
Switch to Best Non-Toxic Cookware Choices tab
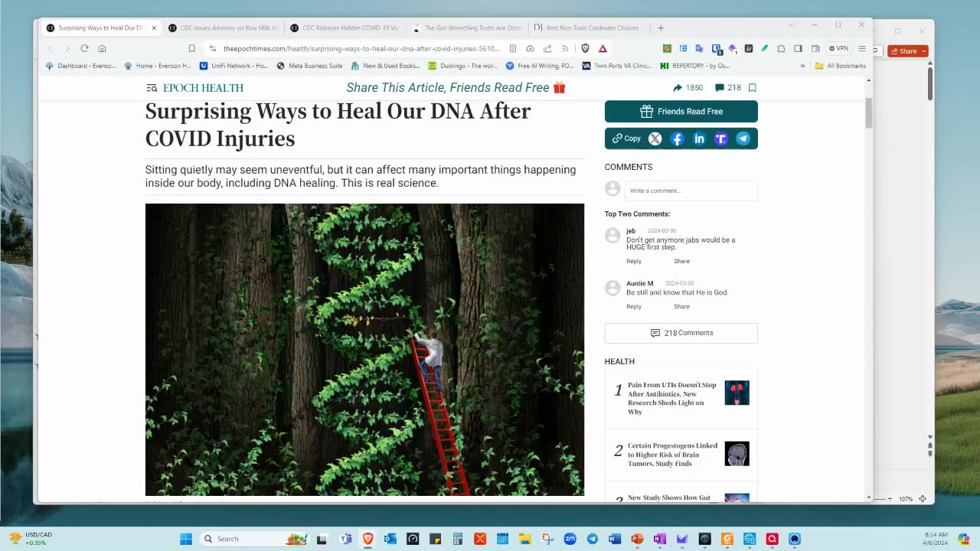(x=588, y=28)
